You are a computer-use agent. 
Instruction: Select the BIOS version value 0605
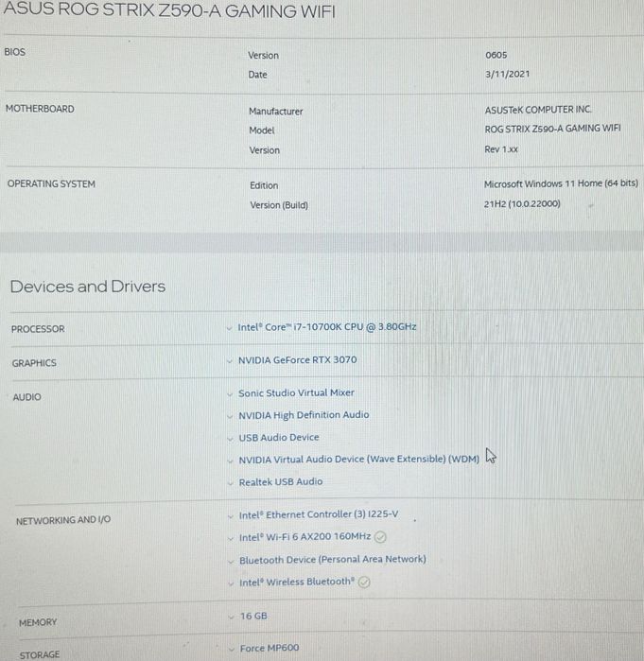pos(496,55)
